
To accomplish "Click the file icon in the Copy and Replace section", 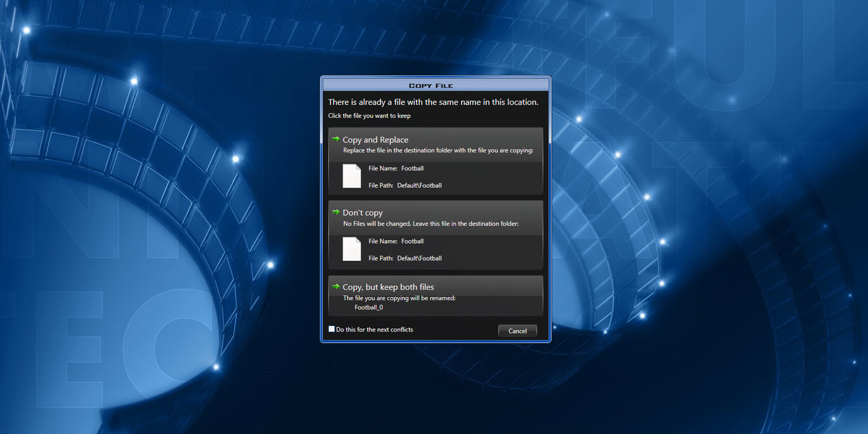I will tap(351, 176).
